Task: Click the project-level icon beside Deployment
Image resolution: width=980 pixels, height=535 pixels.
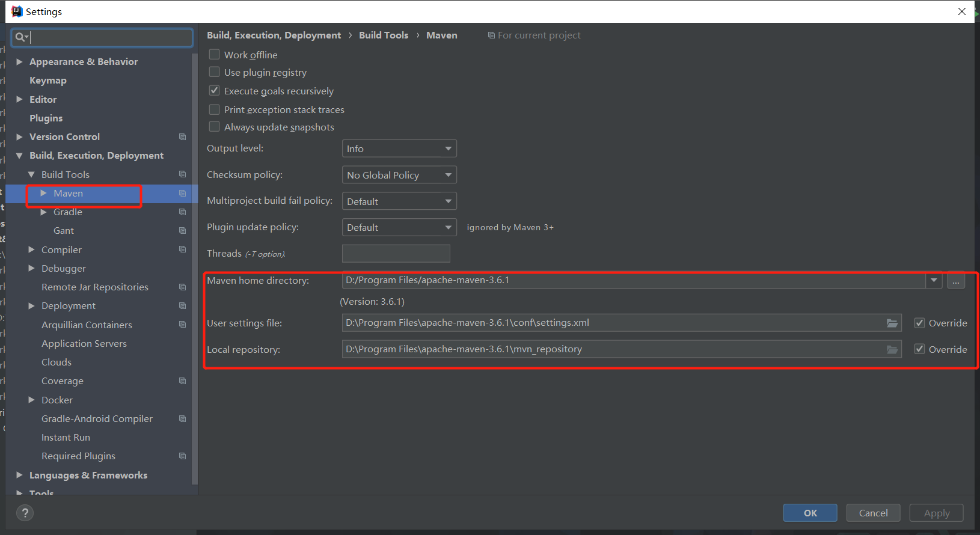Action: [183, 306]
